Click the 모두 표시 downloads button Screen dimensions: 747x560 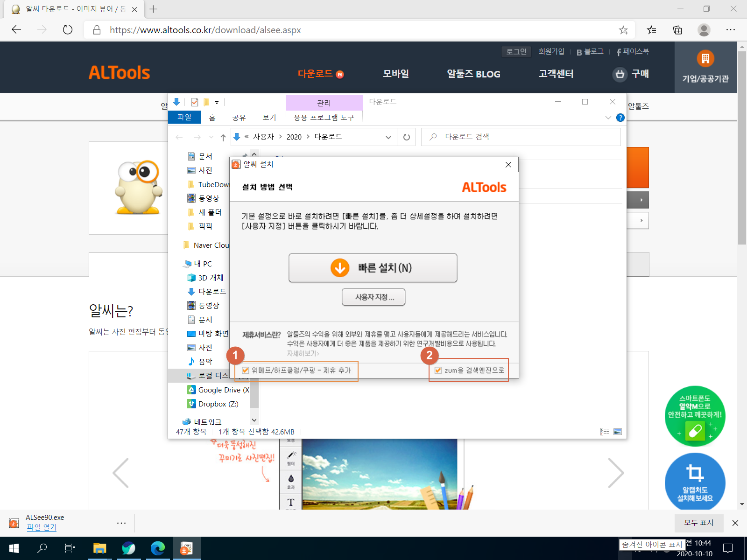coord(699,523)
